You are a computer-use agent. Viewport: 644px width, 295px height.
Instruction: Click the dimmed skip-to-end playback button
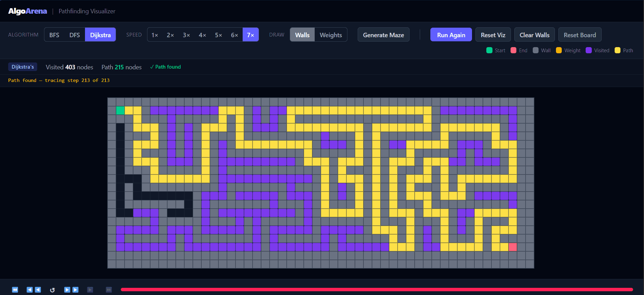click(x=109, y=290)
